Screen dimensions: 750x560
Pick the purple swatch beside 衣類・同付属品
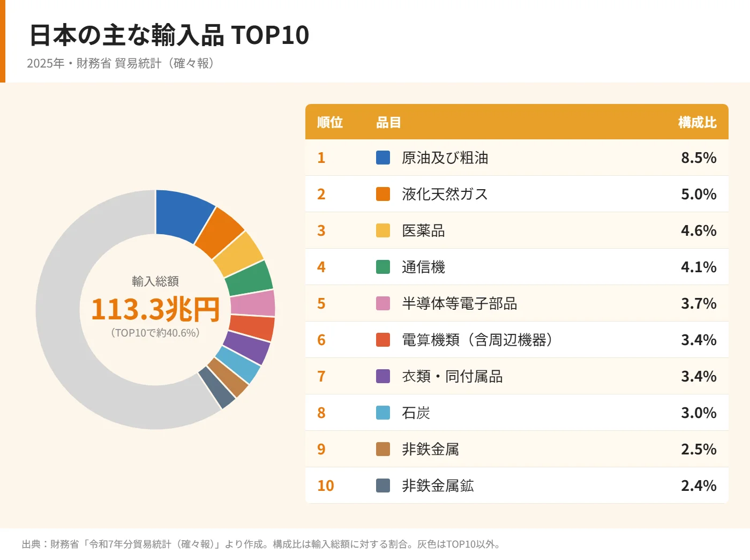point(383,376)
